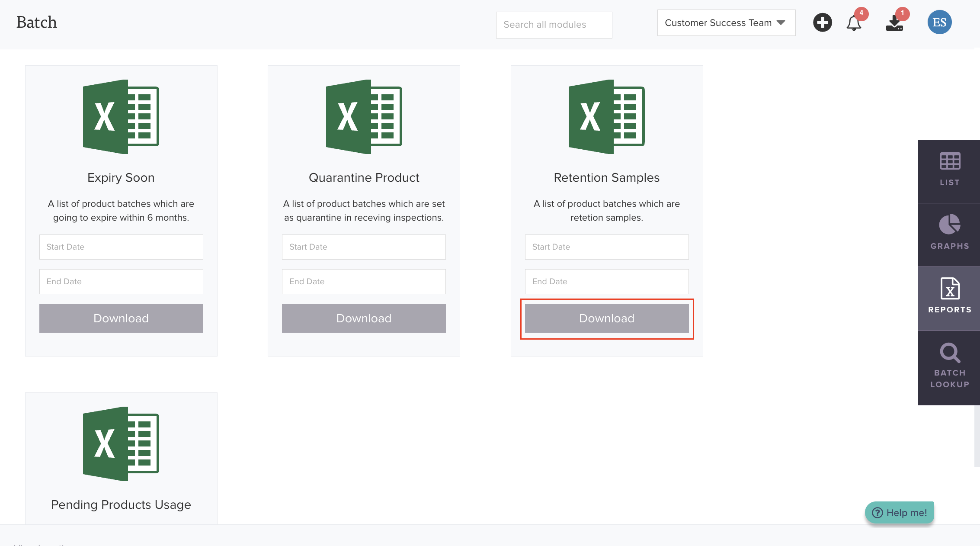The image size is (980, 546).
Task: Download the Quarantine Product report
Action: point(364,318)
